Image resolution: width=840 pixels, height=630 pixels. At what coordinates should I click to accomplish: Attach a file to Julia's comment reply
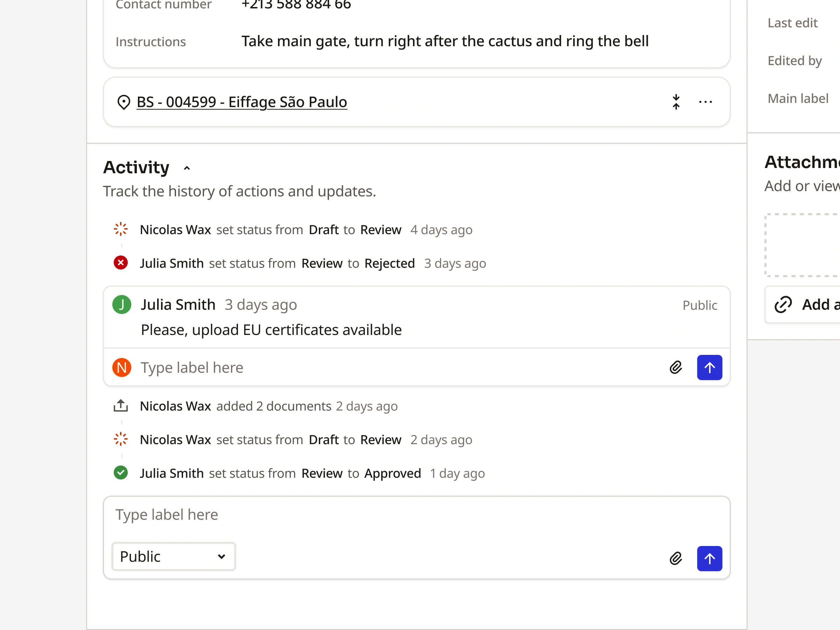[x=676, y=367]
